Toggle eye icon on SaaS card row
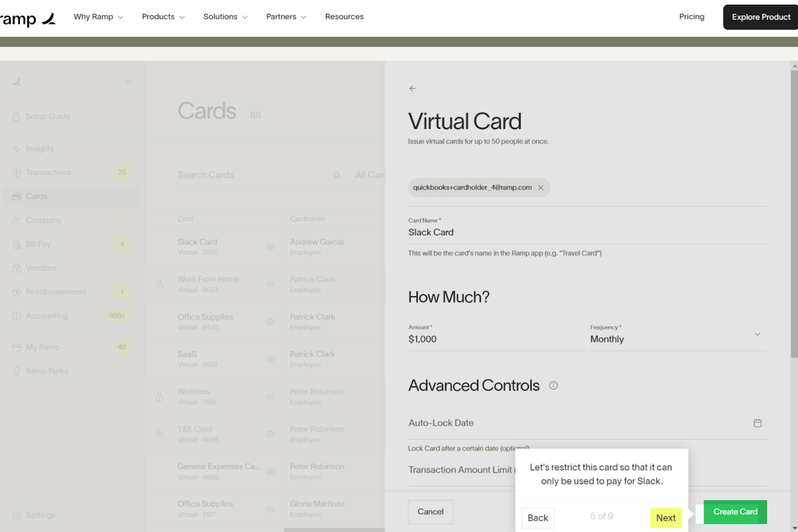Screen dimensions: 798x532 click(x=270, y=359)
